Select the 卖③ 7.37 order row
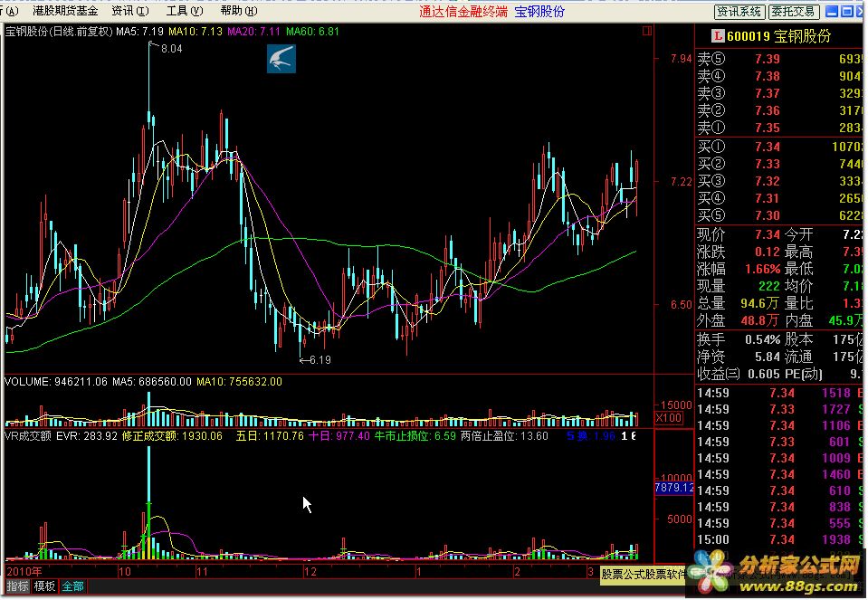 [x=779, y=93]
